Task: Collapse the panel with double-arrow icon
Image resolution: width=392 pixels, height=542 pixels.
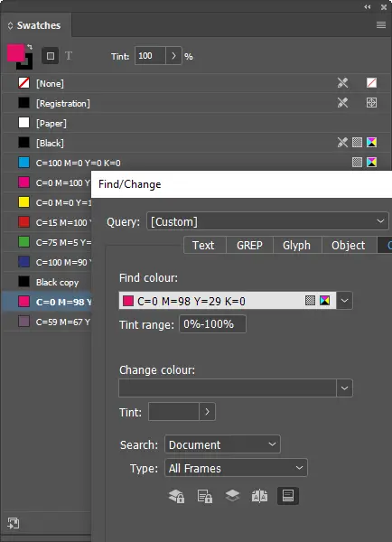Action: (367, 7)
